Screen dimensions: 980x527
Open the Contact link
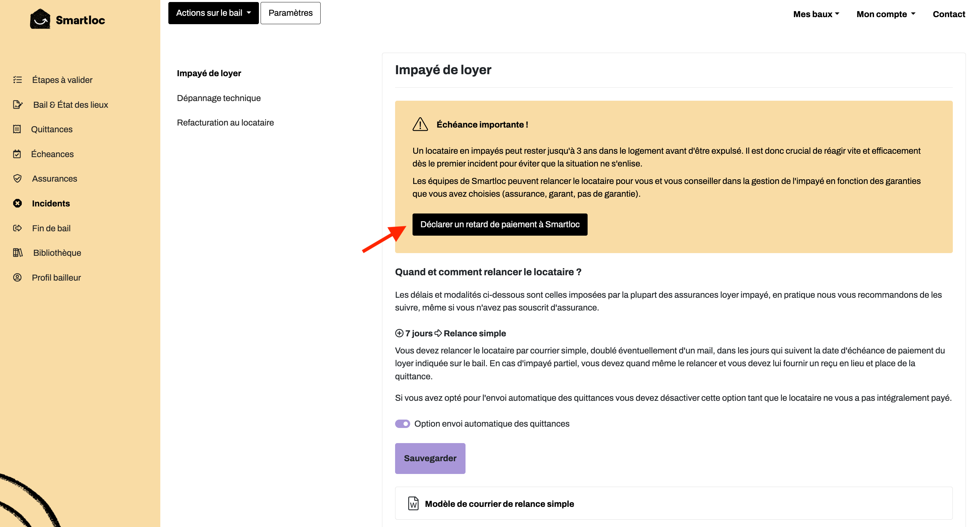(x=949, y=14)
